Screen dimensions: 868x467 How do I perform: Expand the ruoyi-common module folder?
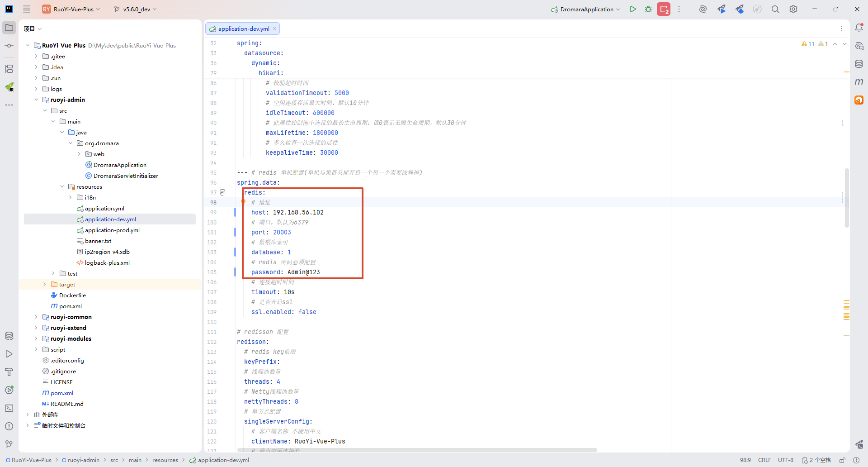click(x=36, y=317)
